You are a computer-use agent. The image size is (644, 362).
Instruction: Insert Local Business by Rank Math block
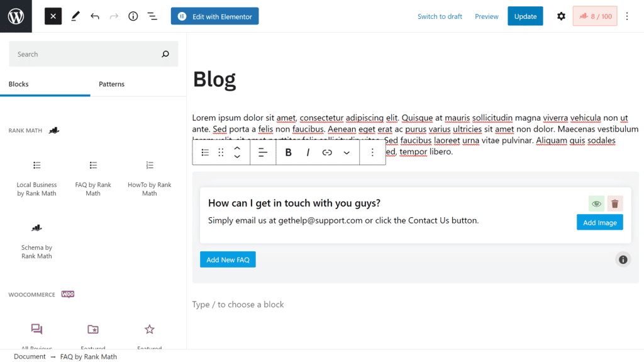click(36, 179)
